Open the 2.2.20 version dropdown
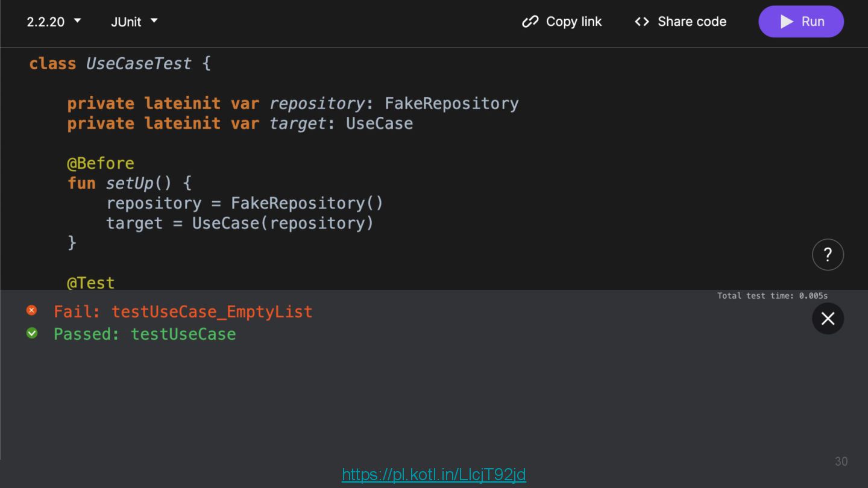 pos(54,22)
